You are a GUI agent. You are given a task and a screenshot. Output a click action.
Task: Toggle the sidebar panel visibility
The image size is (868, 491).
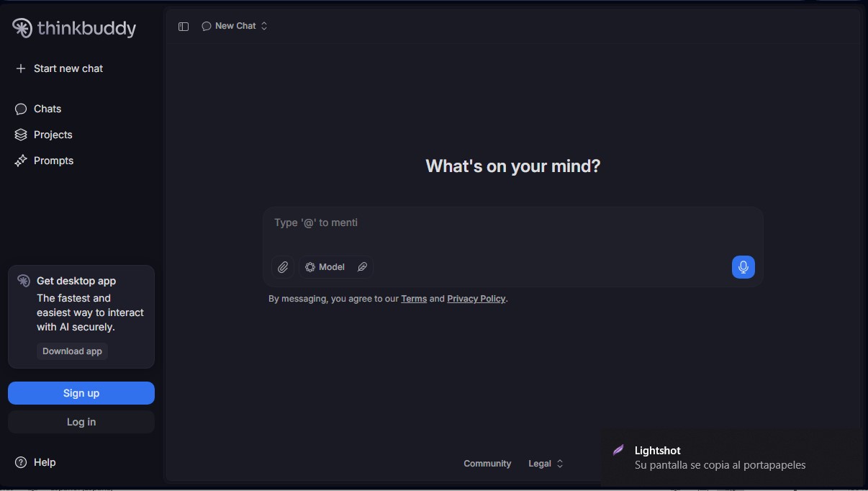coord(184,26)
